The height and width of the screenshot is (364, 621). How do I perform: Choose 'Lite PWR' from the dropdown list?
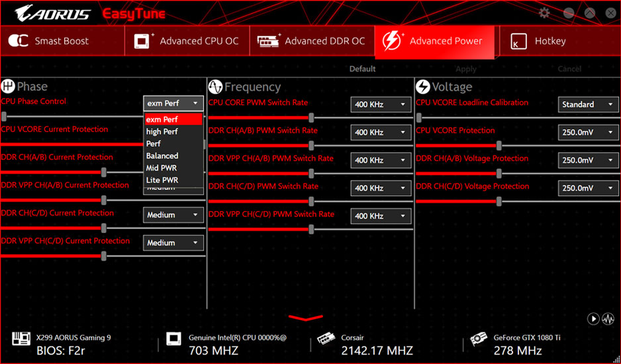(162, 180)
